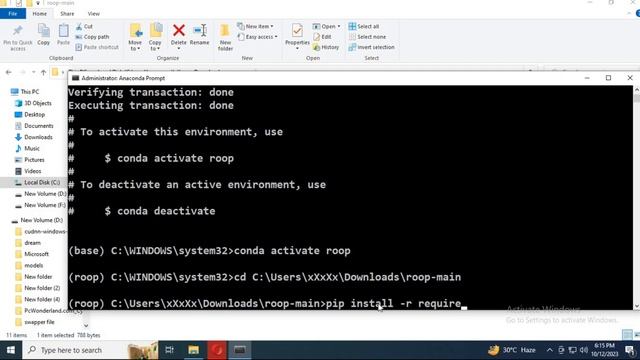Click History in the Open group
This screenshot has height=360, width=640.
tap(326, 47)
